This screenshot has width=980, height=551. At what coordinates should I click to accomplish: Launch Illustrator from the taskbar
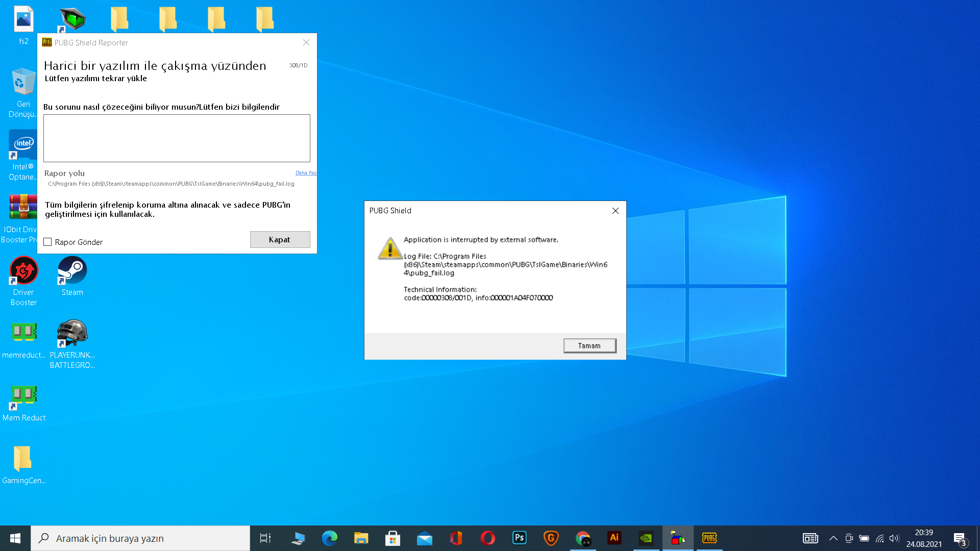point(614,538)
